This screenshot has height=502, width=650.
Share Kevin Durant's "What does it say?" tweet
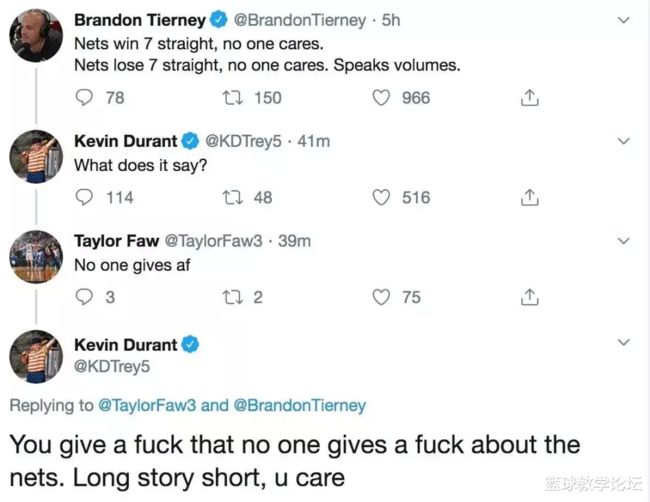click(529, 197)
